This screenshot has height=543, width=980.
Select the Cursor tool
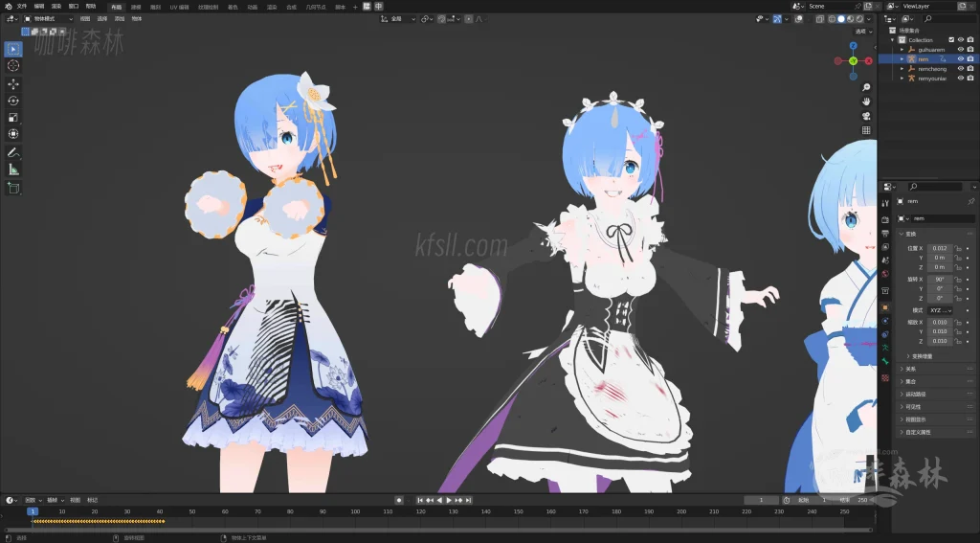[13, 66]
